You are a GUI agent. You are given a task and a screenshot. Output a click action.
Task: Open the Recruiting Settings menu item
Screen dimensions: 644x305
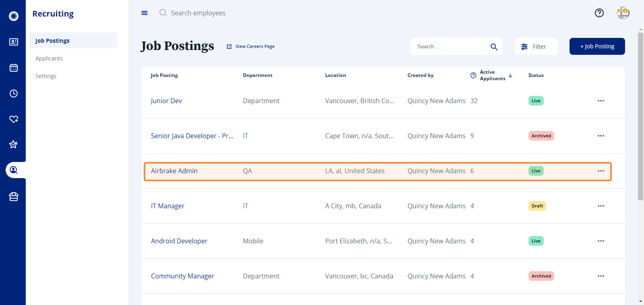(46, 76)
